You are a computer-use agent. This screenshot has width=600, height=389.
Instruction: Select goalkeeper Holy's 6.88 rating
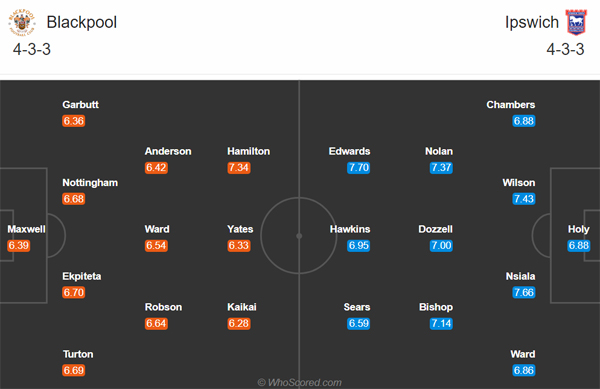click(x=579, y=246)
